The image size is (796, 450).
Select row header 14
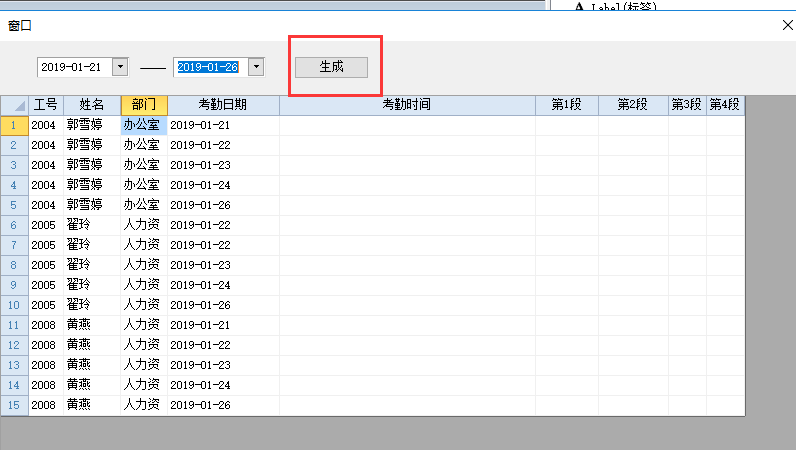click(14, 385)
